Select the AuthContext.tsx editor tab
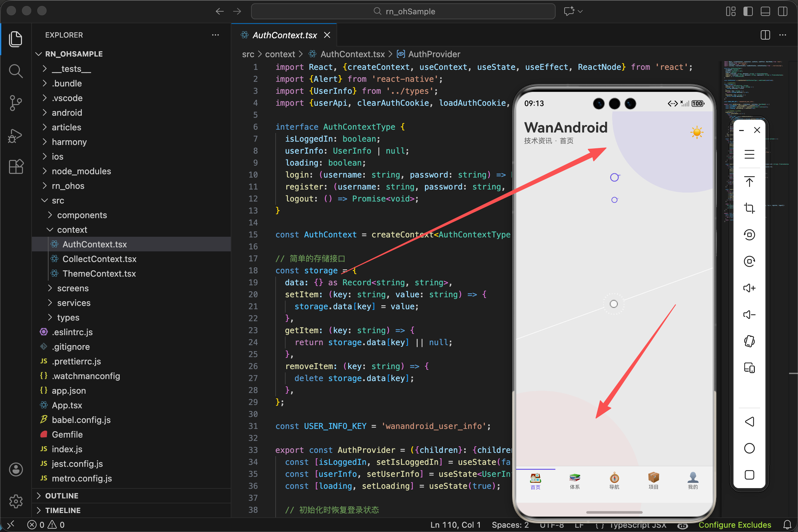Viewport: 798px width, 532px height. pos(284,35)
